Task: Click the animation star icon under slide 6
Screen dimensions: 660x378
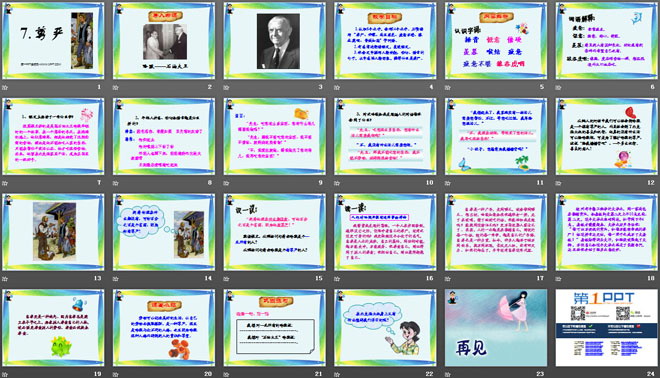Action: coord(558,88)
